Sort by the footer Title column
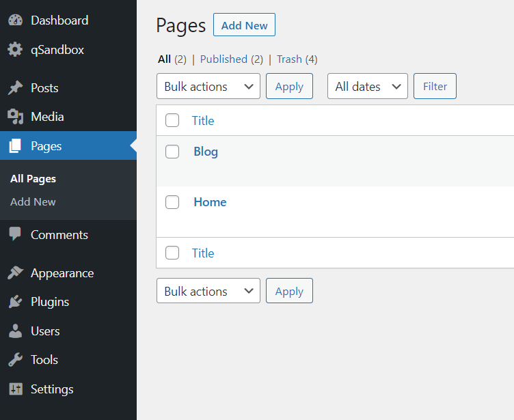 pyautogui.click(x=203, y=253)
